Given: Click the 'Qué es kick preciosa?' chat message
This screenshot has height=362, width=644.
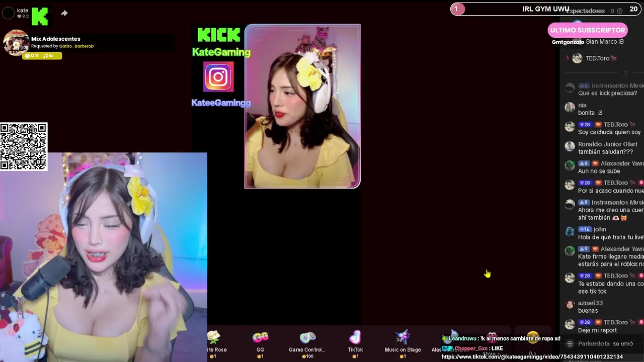Looking at the screenshot, I should click(x=607, y=94).
